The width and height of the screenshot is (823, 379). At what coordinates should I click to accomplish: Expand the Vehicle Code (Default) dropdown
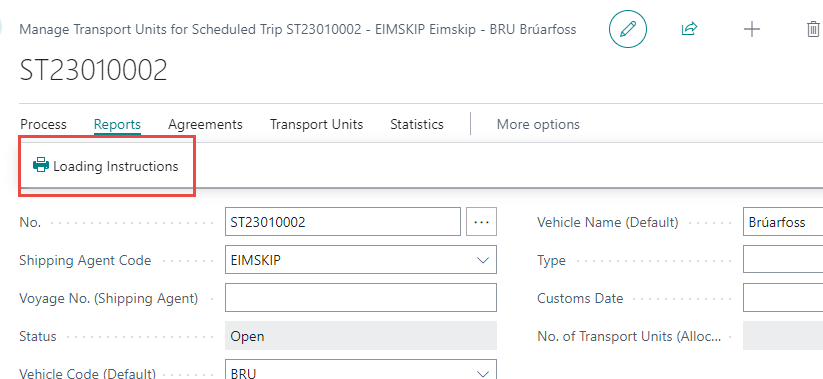click(482, 373)
